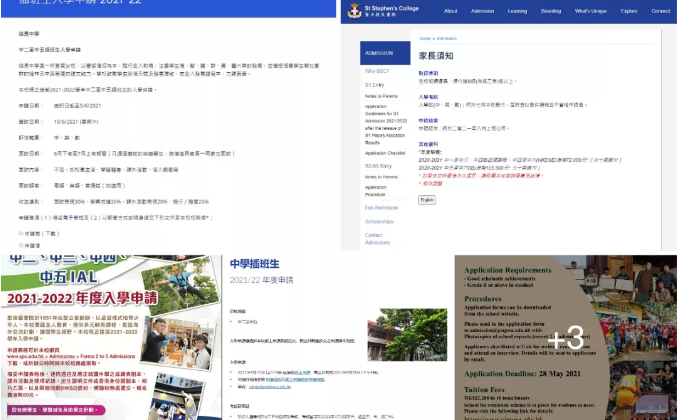Click the 中學插班生 heading
Screen dimensions: 677x420
point(255,264)
